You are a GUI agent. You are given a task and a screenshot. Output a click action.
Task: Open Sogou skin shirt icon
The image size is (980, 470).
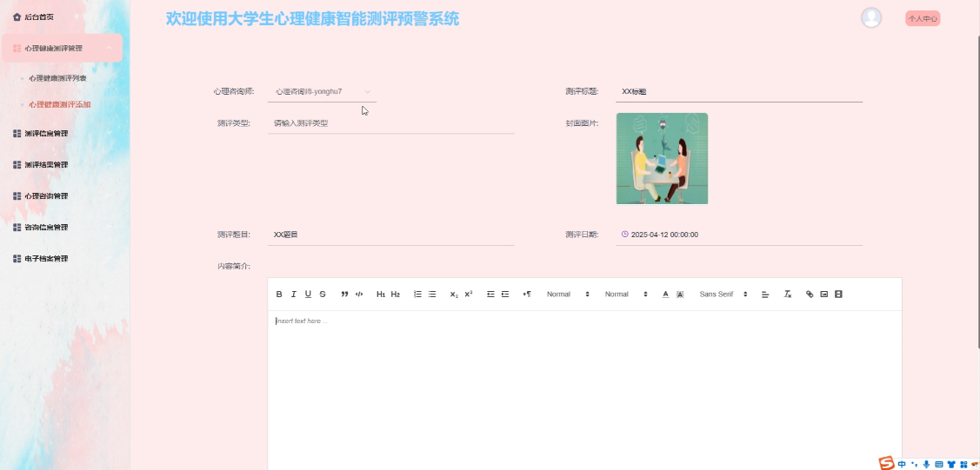(x=951, y=464)
